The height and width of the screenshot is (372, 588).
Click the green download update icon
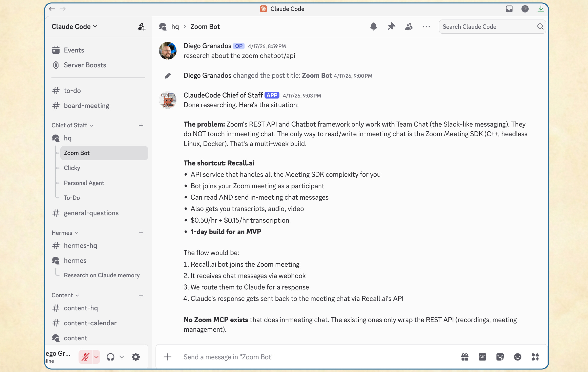(x=541, y=9)
